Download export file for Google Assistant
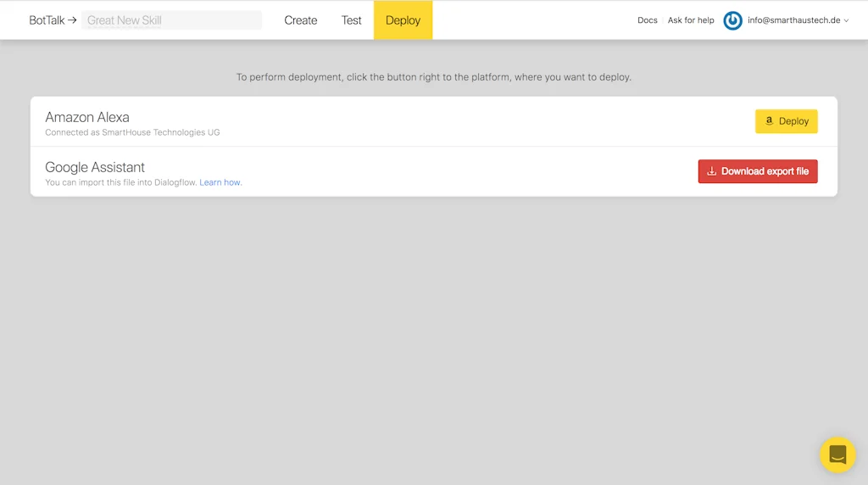Screen dimensions: 868x485 758,171
